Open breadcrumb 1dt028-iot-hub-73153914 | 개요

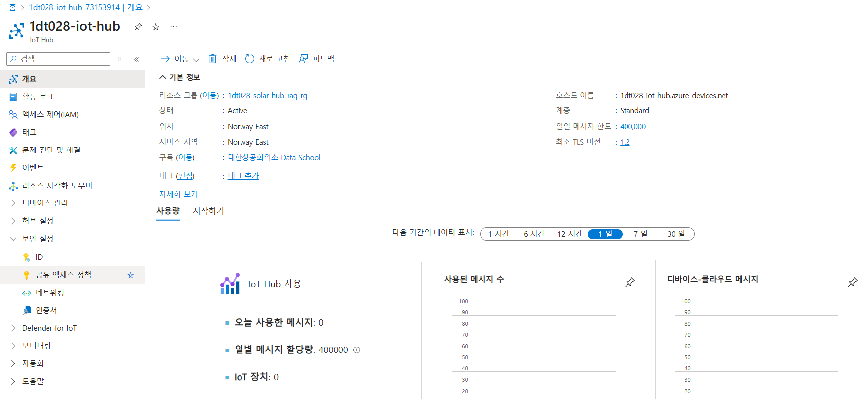pyautogui.click(x=85, y=7)
